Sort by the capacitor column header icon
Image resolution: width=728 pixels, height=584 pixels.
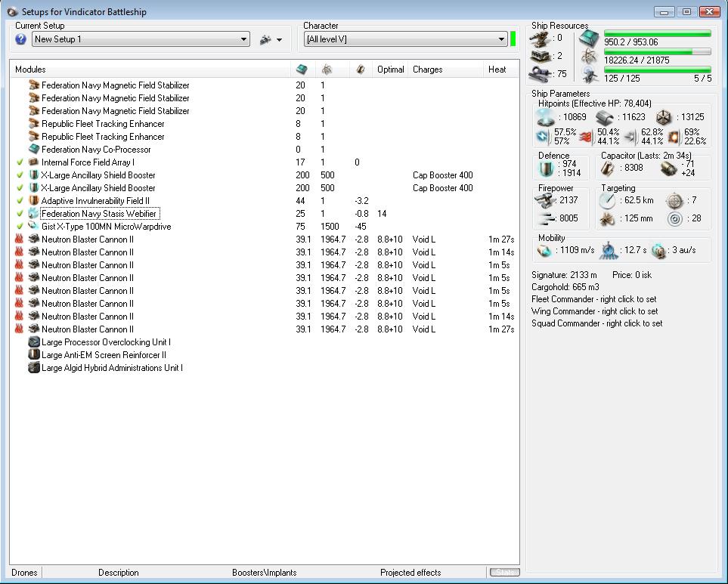pos(361,70)
